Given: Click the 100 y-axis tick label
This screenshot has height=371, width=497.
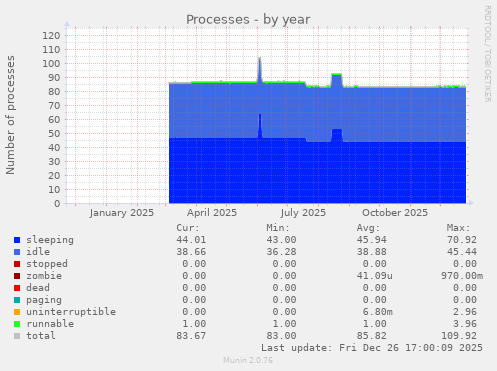Looking at the screenshot, I should pyautogui.click(x=51, y=64).
